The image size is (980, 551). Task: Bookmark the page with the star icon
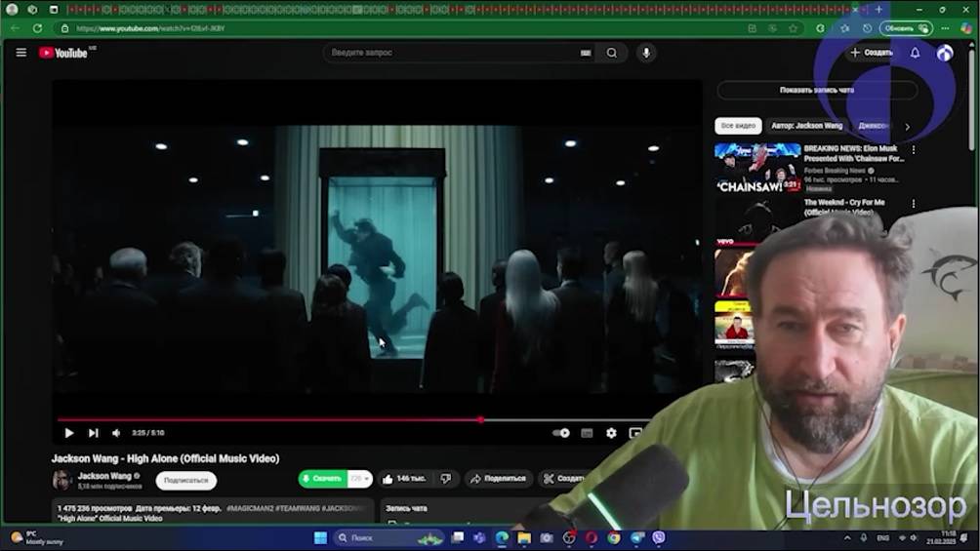click(793, 28)
